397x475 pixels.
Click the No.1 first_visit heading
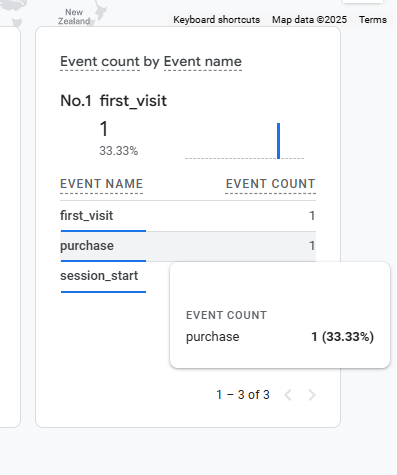113,101
